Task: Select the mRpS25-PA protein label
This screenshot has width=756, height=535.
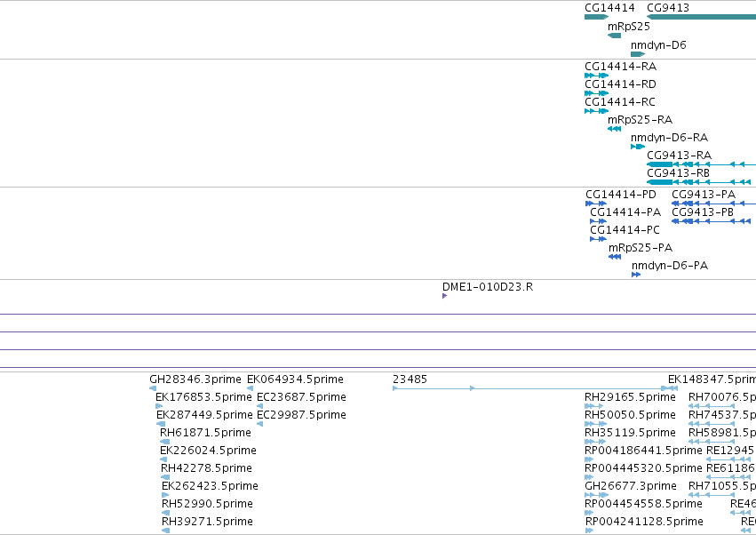Action: [641, 247]
